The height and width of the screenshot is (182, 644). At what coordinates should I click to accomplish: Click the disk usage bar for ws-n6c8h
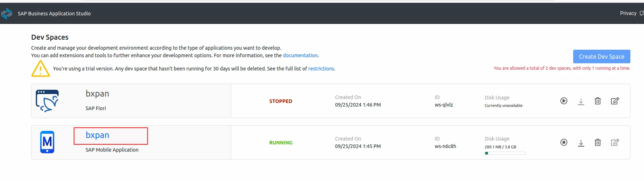[x=505, y=153]
